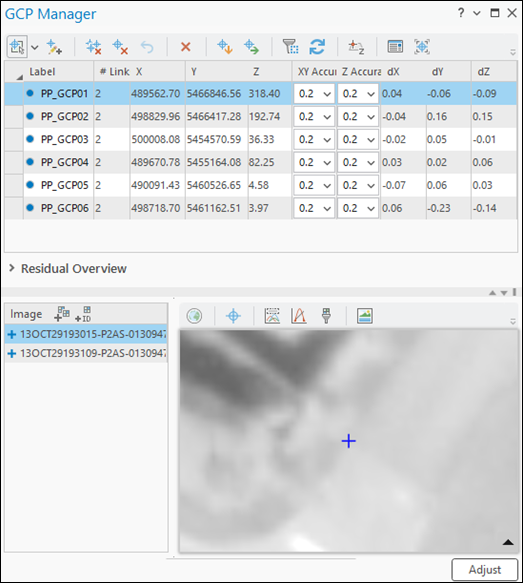Click the Adjust button
The image size is (523, 583).
point(485,569)
